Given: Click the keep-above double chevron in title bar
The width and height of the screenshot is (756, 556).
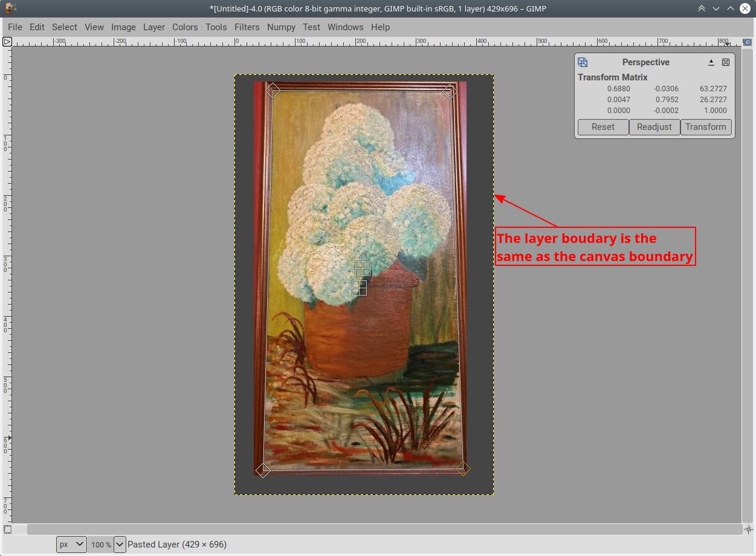Looking at the screenshot, I should pyautogui.click(x=701, y=8).
